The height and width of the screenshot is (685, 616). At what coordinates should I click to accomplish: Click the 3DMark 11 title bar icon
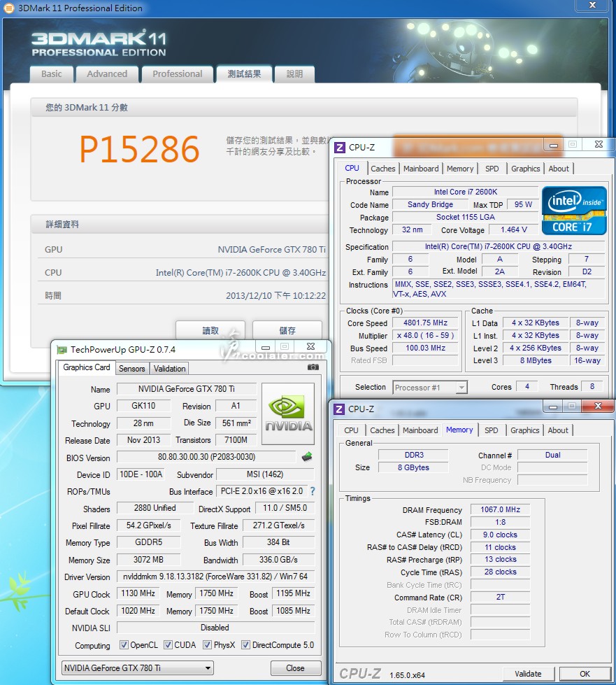tap(8, 8)
